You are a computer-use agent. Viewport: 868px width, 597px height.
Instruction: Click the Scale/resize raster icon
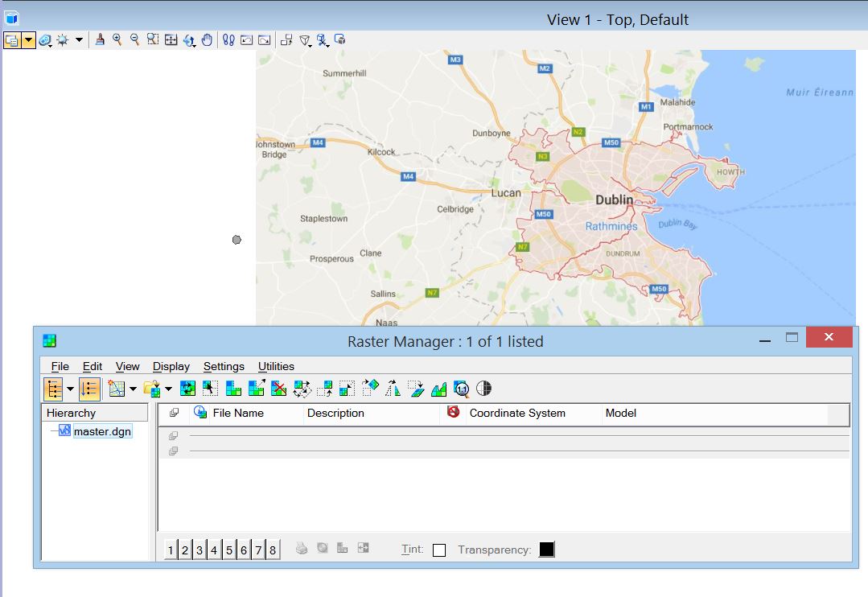(257, 389)
